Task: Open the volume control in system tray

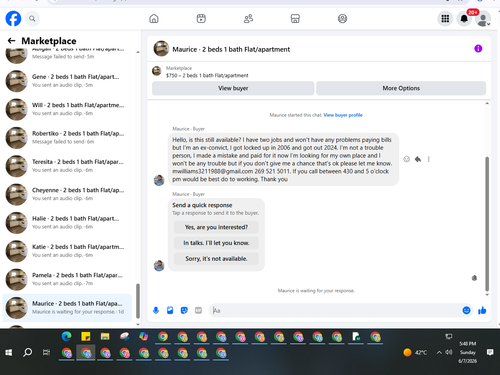Action: point(449,352)
